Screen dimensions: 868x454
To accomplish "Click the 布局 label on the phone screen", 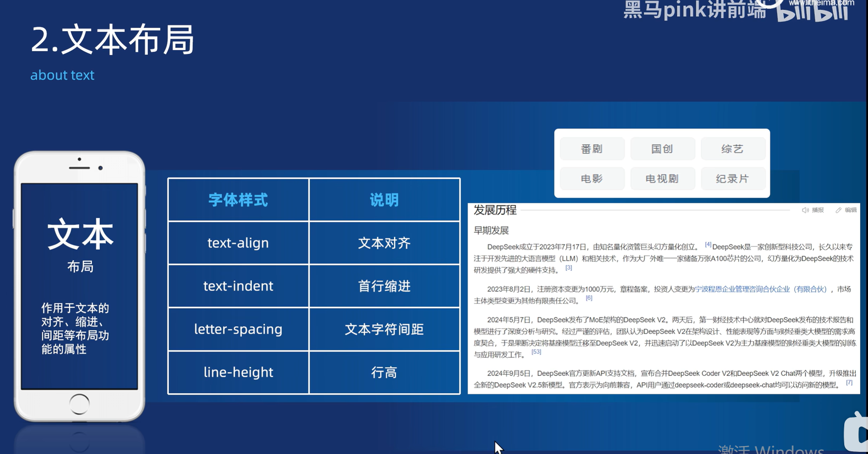I will [80, 267].
